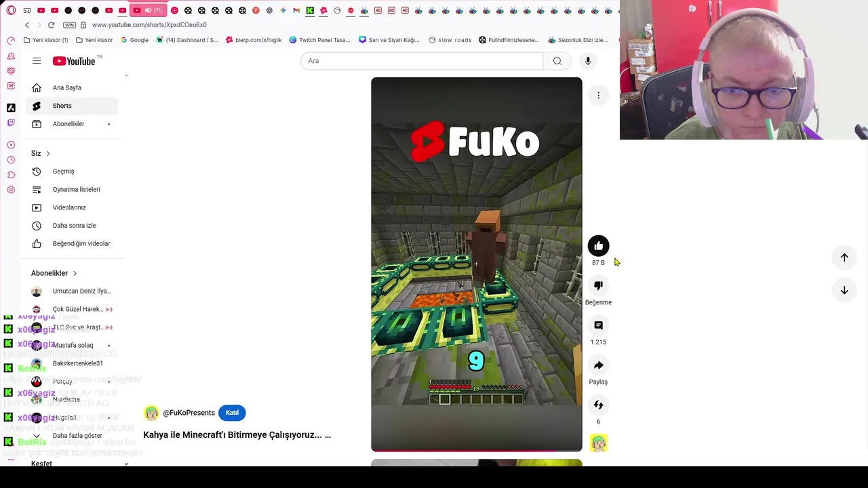Reload the page with refresh icon

pos(51,25)
